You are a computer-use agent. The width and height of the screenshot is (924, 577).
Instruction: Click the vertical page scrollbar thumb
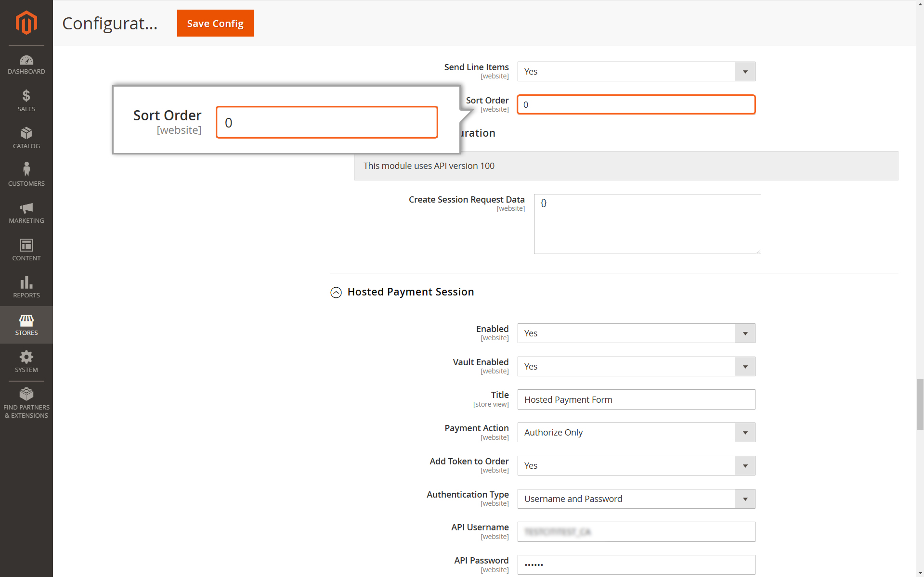click(x=920, y=404)
